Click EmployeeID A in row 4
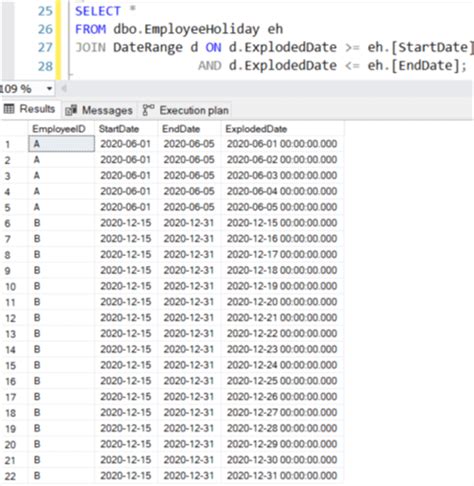The width and height of the screenshot is (474, 486). point(61,191)
